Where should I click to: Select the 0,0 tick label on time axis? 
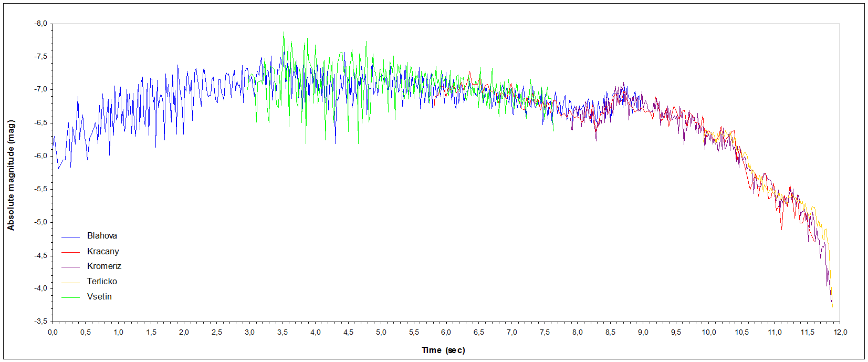tap(53, 332)
